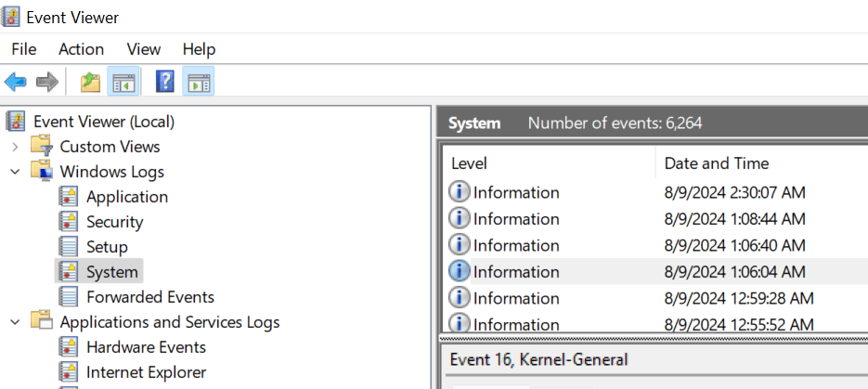Click info icon of the 12:59:28 AM event
The width and height of the screenshot is (868, 389).
[x=459, y=298]
